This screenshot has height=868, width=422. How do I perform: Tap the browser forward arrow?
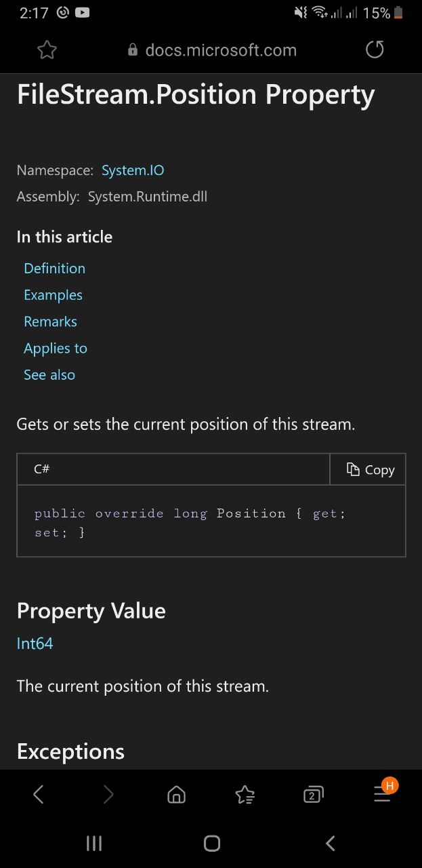point(108,794)
